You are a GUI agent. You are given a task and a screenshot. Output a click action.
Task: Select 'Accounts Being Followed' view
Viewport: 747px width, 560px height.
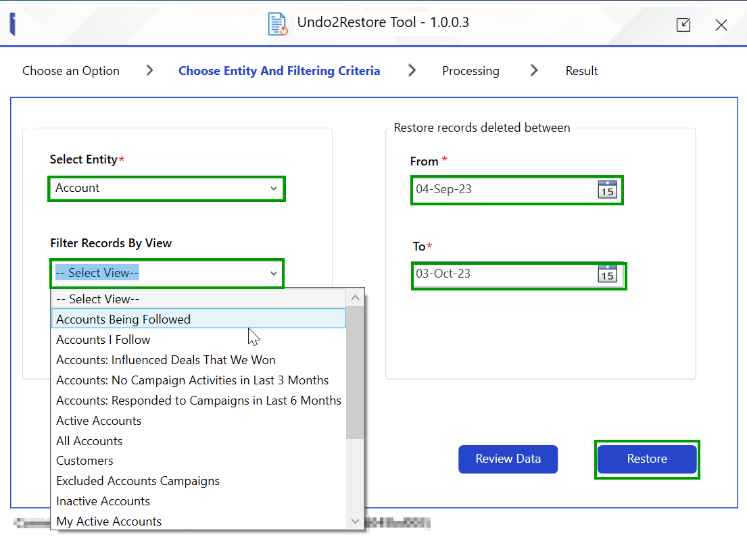(x=199, y=319)
